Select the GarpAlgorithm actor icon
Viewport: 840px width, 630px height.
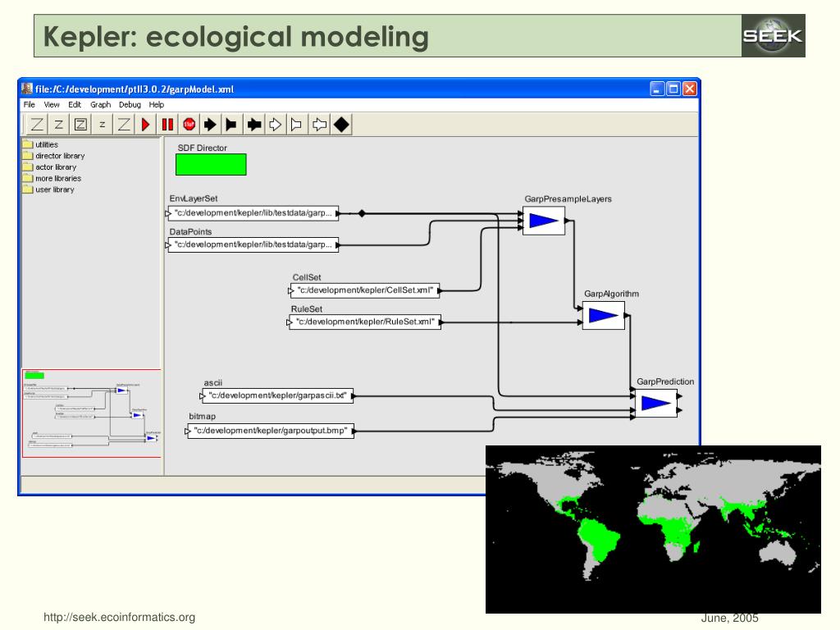[x=603, y=316]
